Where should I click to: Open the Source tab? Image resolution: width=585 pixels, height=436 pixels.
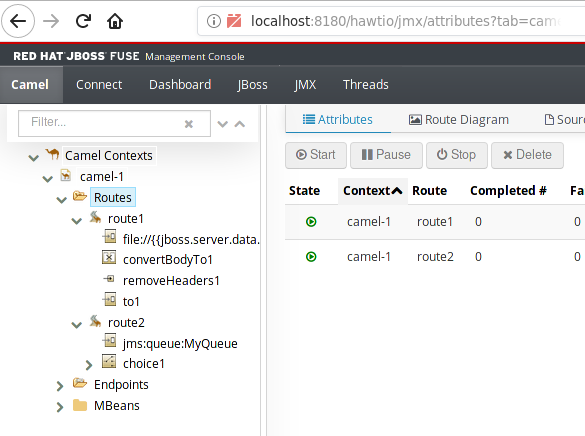pos(564,119)
